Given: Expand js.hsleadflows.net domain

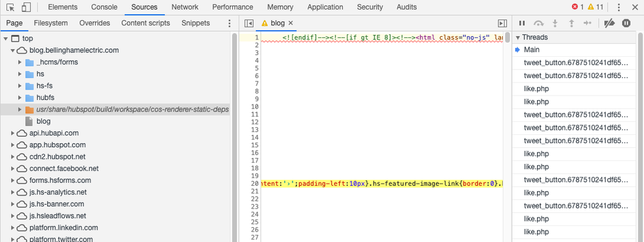Looking at the screenshot, I should 13,216.
